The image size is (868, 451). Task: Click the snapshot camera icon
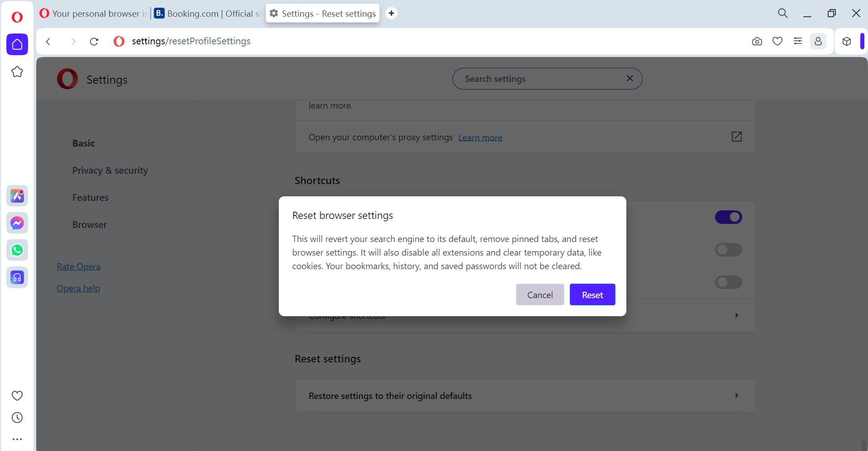tap(757, 42)
